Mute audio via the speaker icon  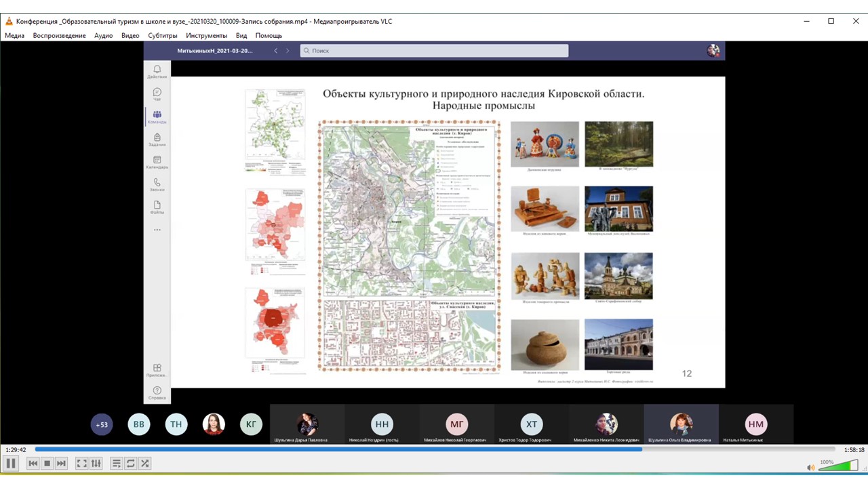810,467
